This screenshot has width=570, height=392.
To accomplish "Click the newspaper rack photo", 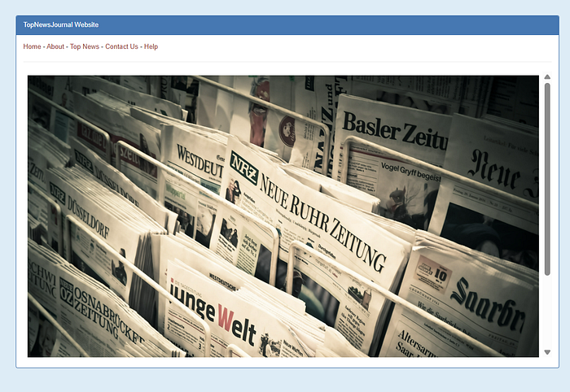I will tap(283, 216).
